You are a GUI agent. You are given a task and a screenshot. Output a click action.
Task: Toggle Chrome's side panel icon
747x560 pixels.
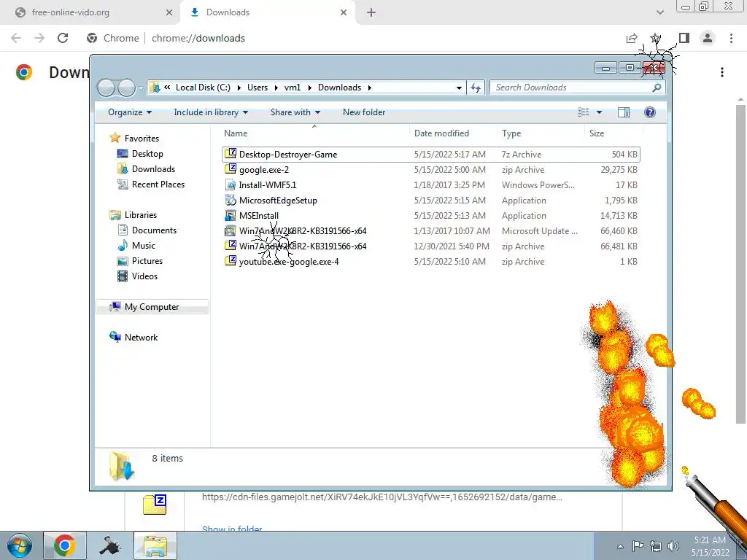tap(684, 38)
